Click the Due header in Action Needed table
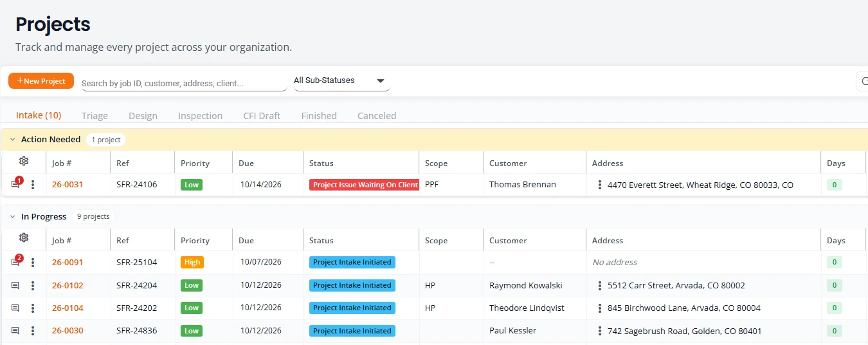This screenshot has width=868, height=345. (246, 163)
